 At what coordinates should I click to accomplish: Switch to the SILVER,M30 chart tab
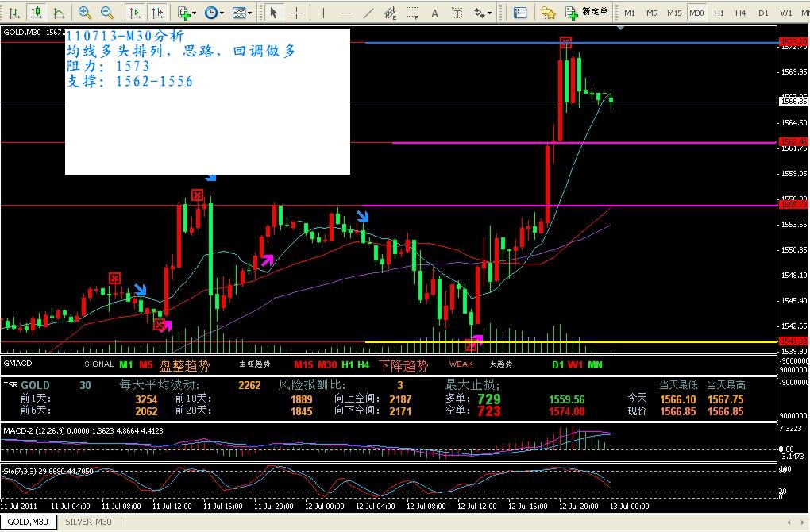coord(89,522)
